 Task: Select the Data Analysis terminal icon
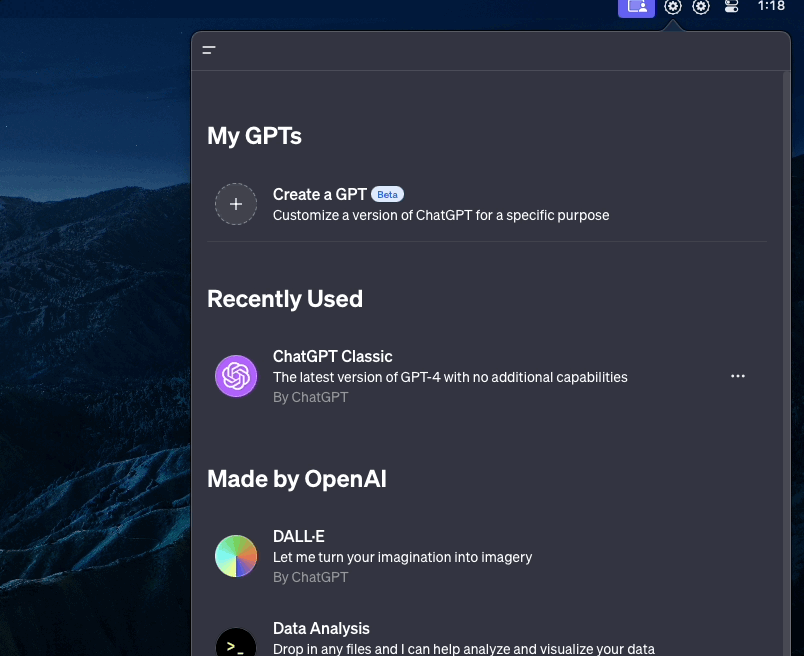click(x=236, y=642)
